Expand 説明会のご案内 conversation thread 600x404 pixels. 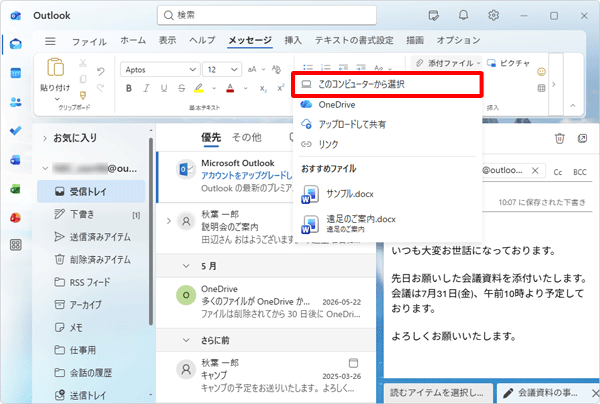[x=168, y=221]
